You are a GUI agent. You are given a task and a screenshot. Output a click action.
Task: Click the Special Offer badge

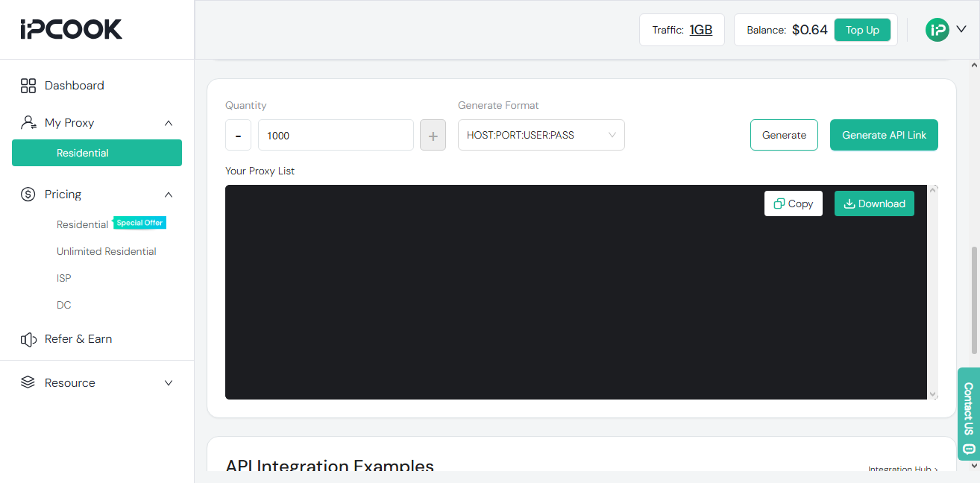139,223
